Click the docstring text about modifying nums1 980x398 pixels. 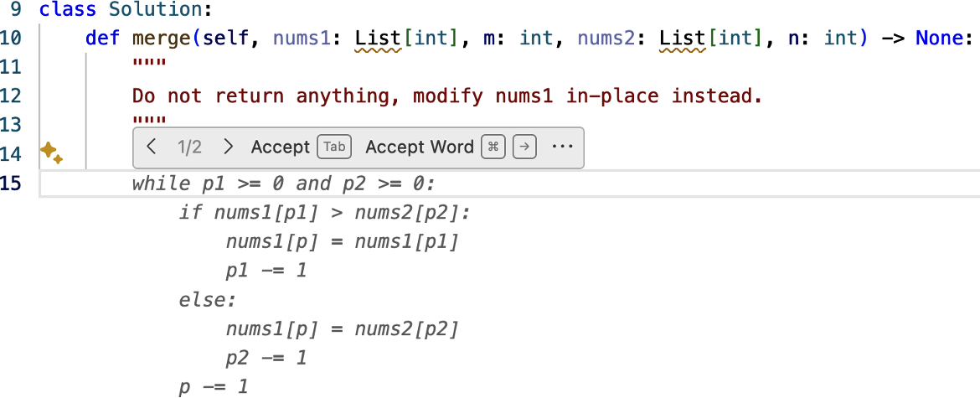[446, 96]
